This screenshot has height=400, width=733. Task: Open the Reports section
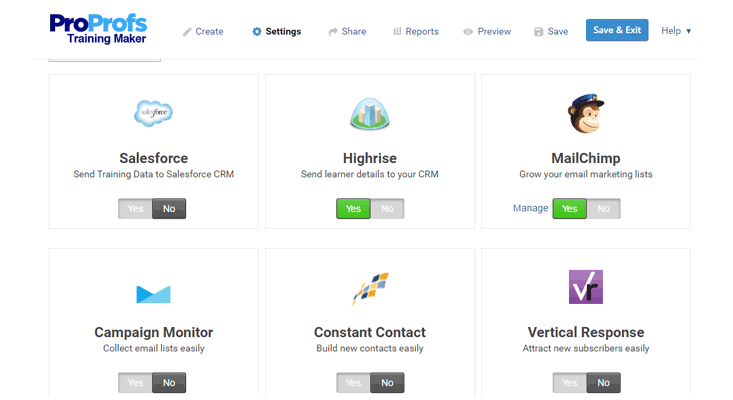[415, 31]
